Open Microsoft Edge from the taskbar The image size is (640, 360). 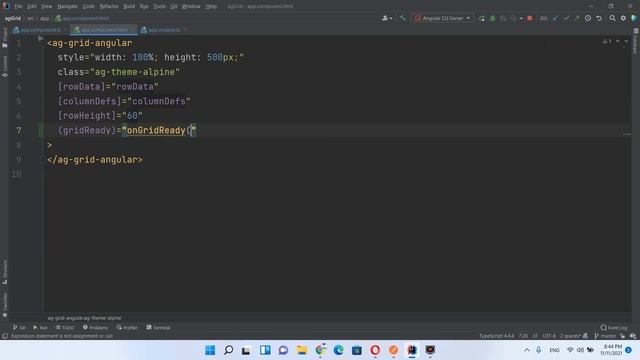coord(338,350)
